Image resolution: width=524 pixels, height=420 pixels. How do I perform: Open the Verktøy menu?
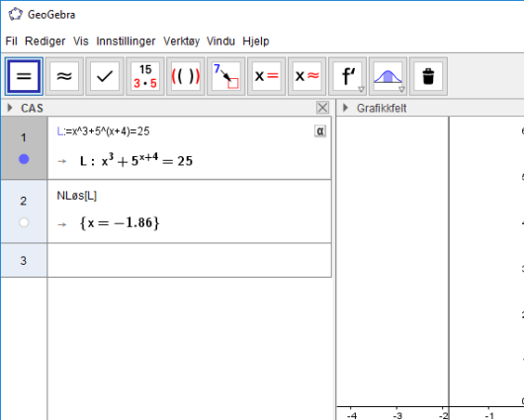click(x=182, y=42)
